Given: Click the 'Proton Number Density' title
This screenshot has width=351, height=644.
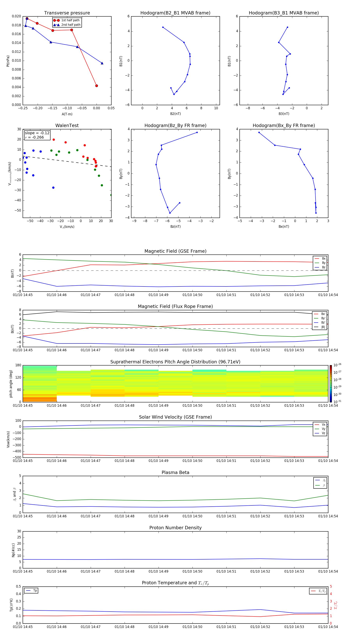Looking at the screenshot, I should click(175, 528).
